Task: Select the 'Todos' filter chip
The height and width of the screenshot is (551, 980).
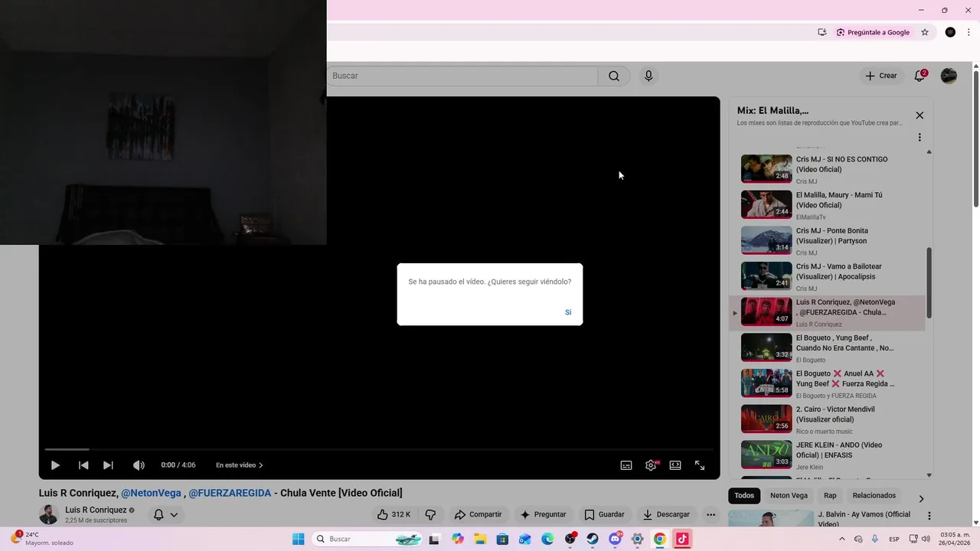Action: coord(744,496)
